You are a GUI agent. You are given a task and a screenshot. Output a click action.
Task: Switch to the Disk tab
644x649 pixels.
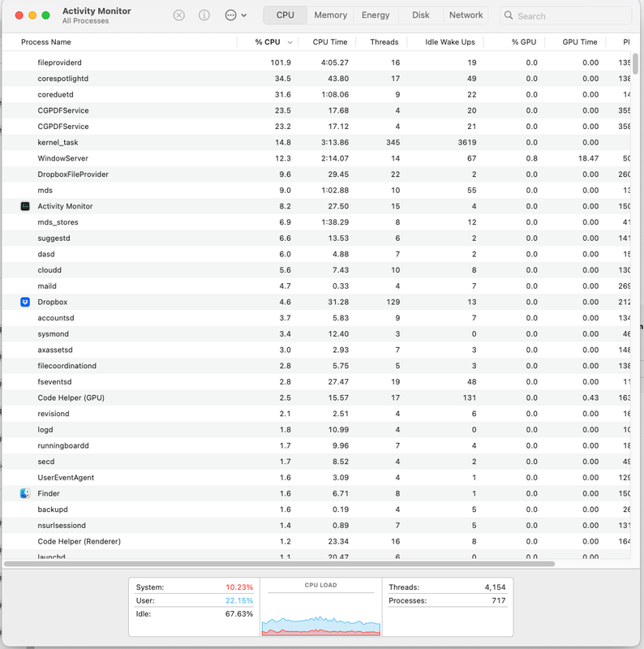coord(420,15)
